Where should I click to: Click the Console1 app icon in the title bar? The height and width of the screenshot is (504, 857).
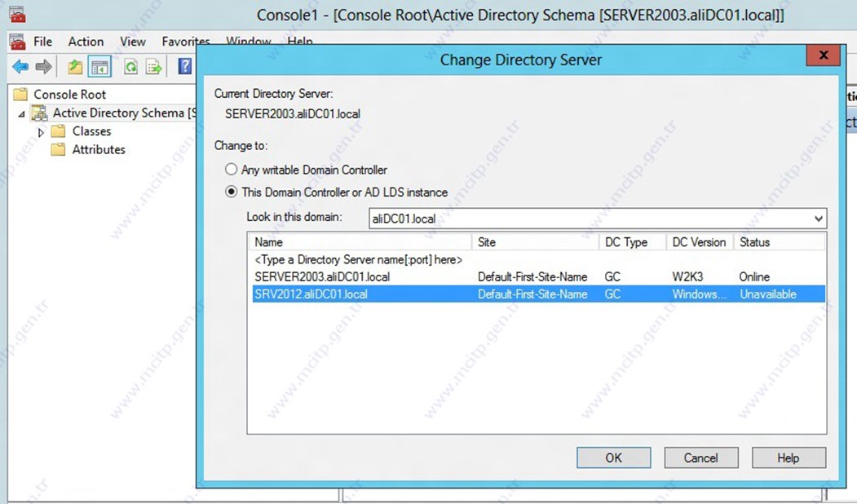click(17, 15)
